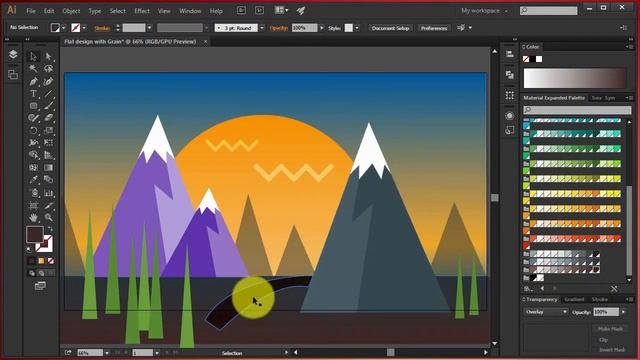Open the zoom level 66% dropdown
The height and width of the screenshot is (360, 640).
pos(107,353)
